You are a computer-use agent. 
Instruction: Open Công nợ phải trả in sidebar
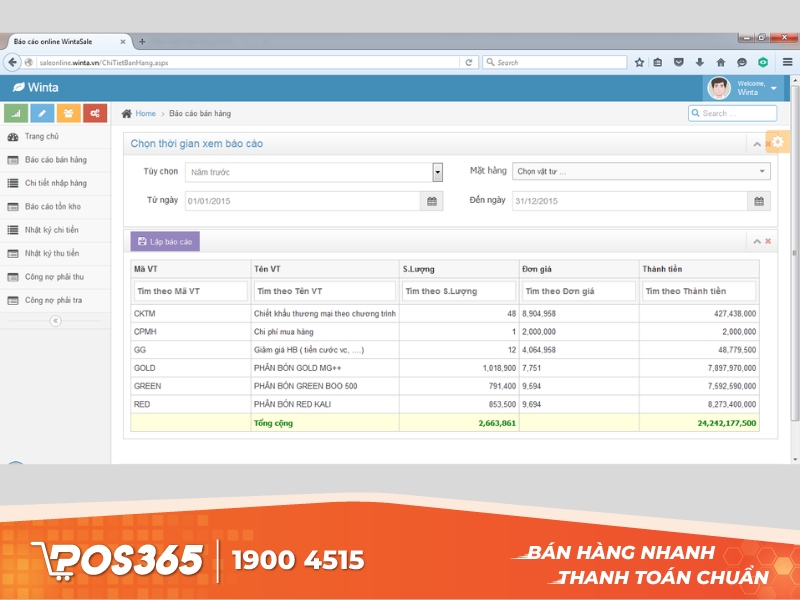55,301
